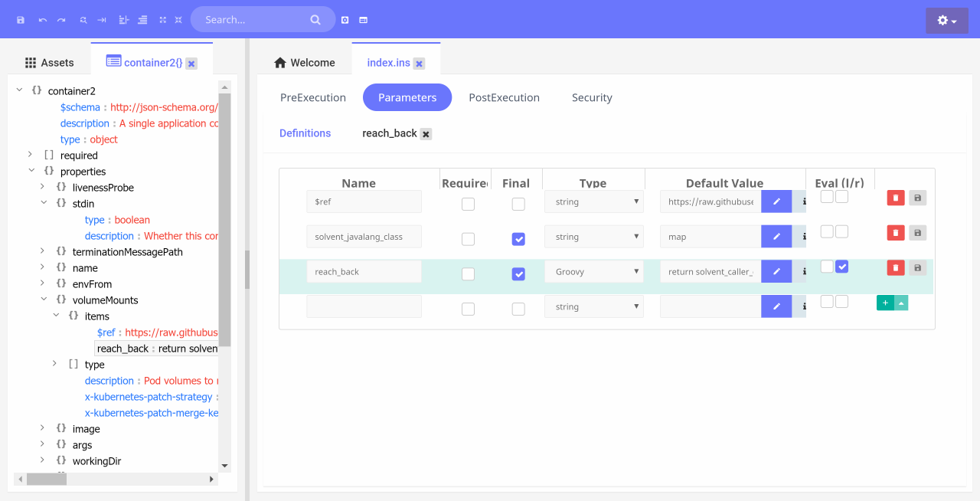Click the save icon in top toolbar
The width and height of the screenshot is (980, 501).
21,20
